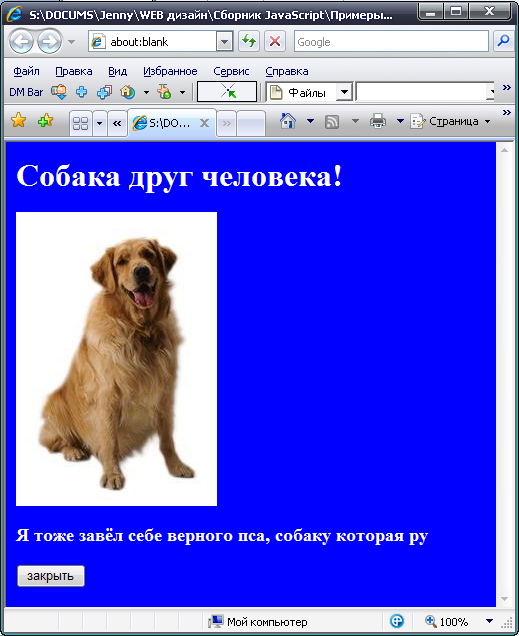Open the Избранное menu
Image resolution: width=519 pixels, height=636 pixels.
click(x=170, y=71)
